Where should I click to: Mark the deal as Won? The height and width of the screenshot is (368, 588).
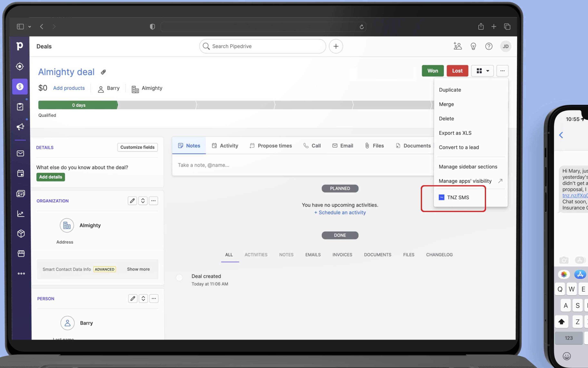[x=433, y=71]
